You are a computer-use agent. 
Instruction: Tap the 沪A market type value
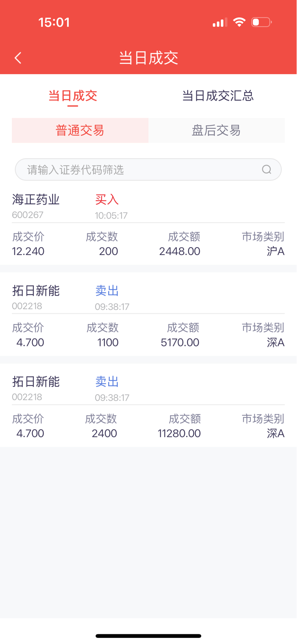click(275, 251)
